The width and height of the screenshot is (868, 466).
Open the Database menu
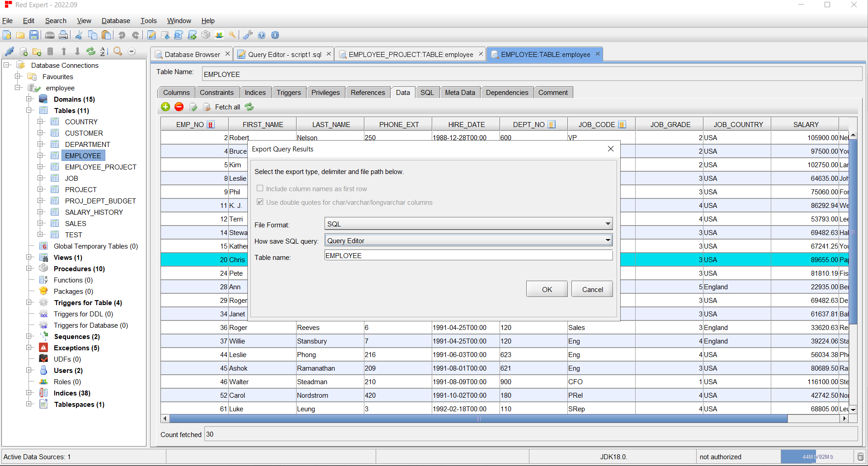point(116,21)
